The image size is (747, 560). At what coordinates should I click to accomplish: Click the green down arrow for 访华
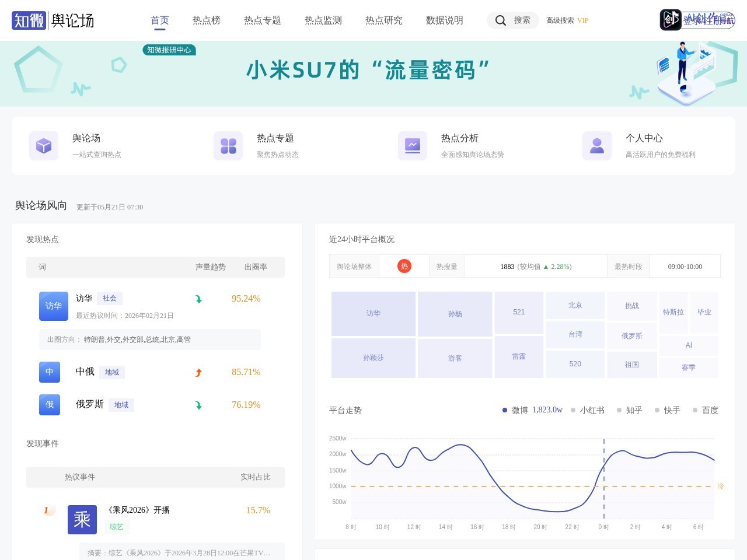(198, 299)
